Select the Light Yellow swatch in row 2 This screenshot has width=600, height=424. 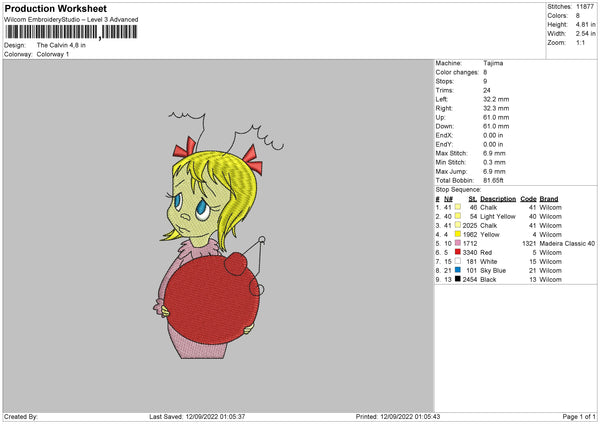point(458,216)
